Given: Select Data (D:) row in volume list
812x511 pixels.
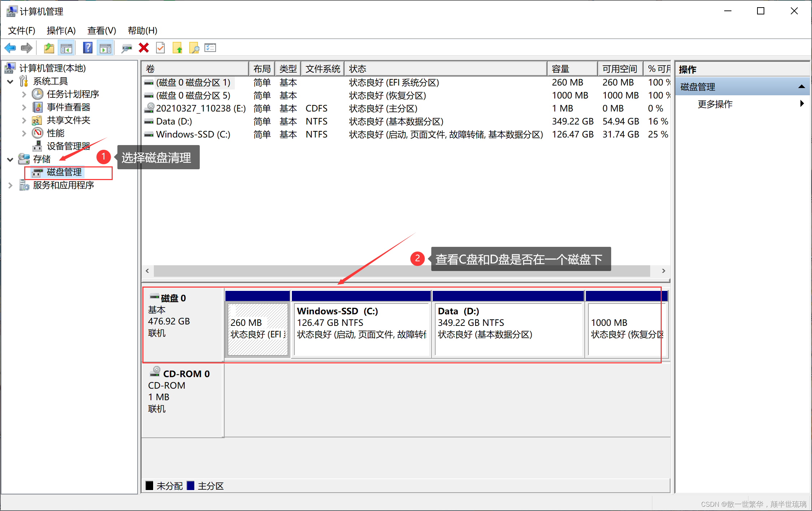Looking at the screenshot, I should coord(406,122).
